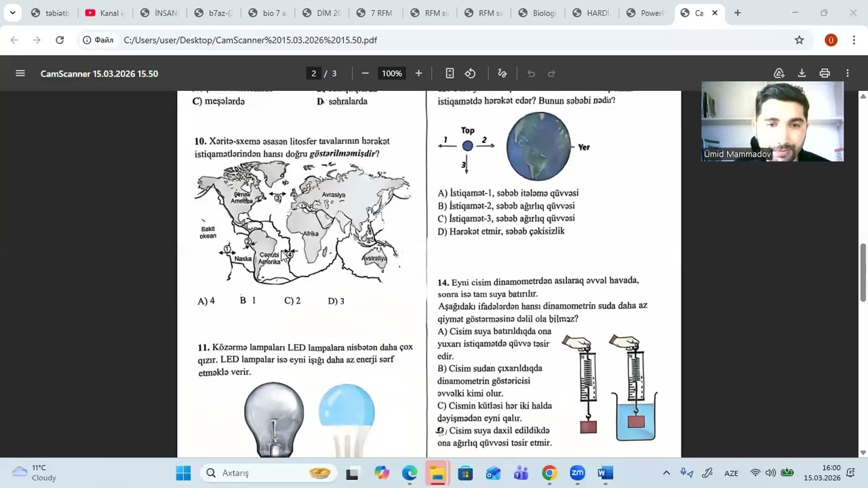Screen dimensions: 868x488
Task: Switch to the 'bio 7' tab
Action: [267, 13]
